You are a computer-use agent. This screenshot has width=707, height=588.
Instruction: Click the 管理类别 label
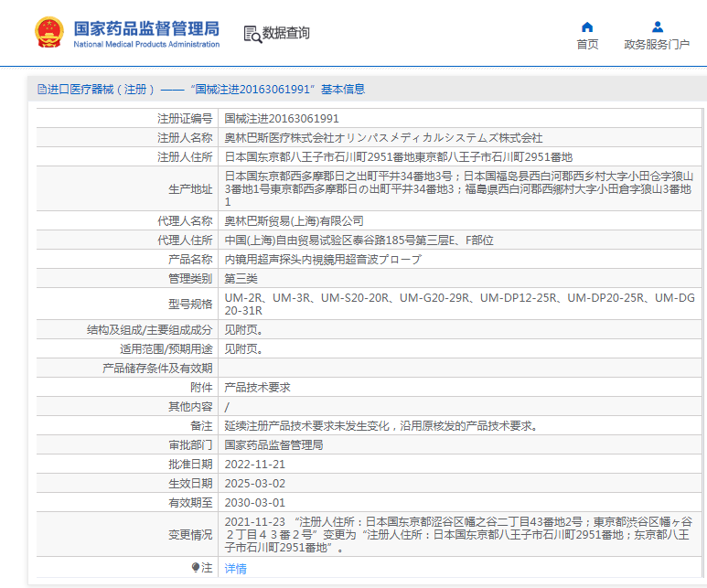coord(190,279)
